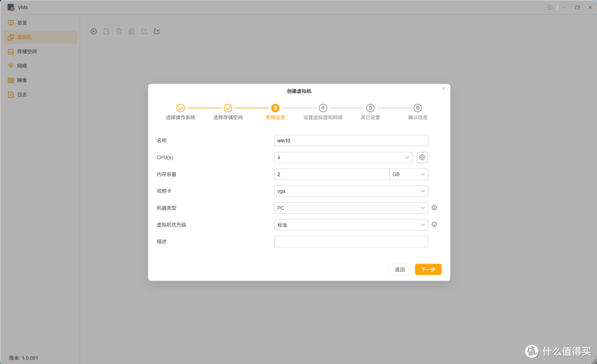
Task: Click the delete trash toolbar icon
Action: coord(119,31)
